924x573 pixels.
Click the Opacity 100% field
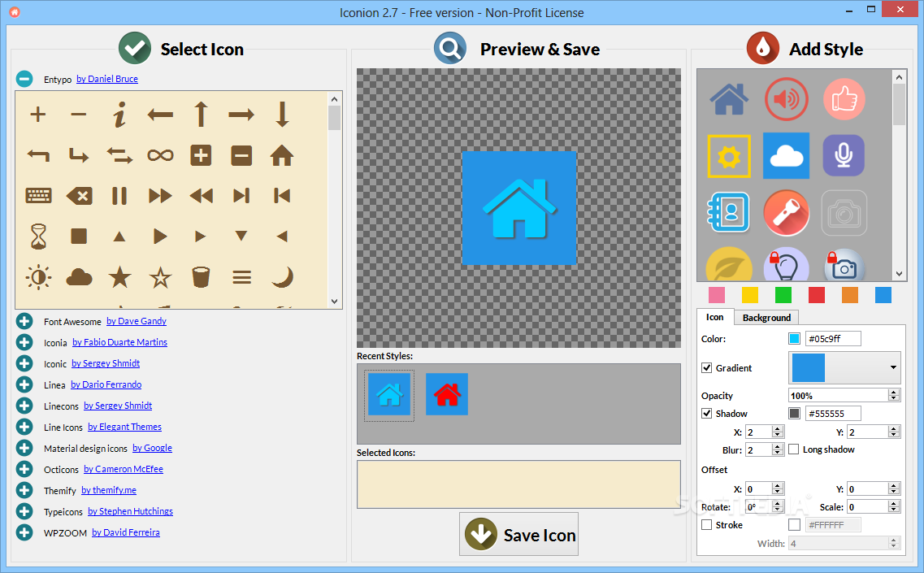pos(839,396)
